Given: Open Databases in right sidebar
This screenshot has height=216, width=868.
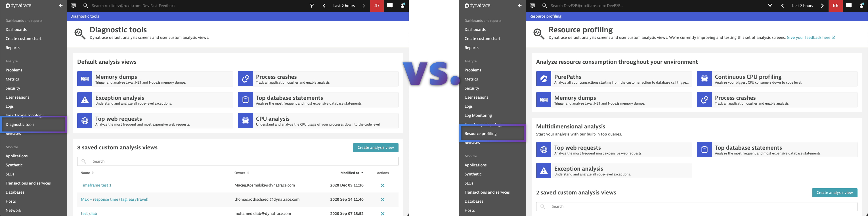Looking at the screenshot, I should point(474,202).
